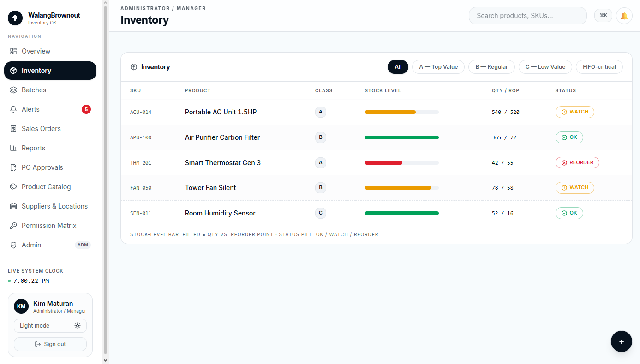Click the Reports bar chart icon
Image resolution: width=640 pixels, height=364 pixels.
[x=13, y=148]
